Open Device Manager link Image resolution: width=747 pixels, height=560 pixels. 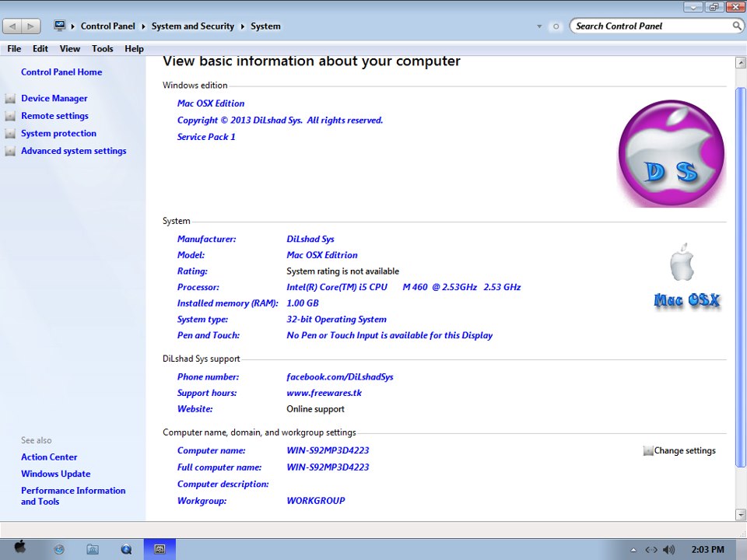(x=54, y=98)
